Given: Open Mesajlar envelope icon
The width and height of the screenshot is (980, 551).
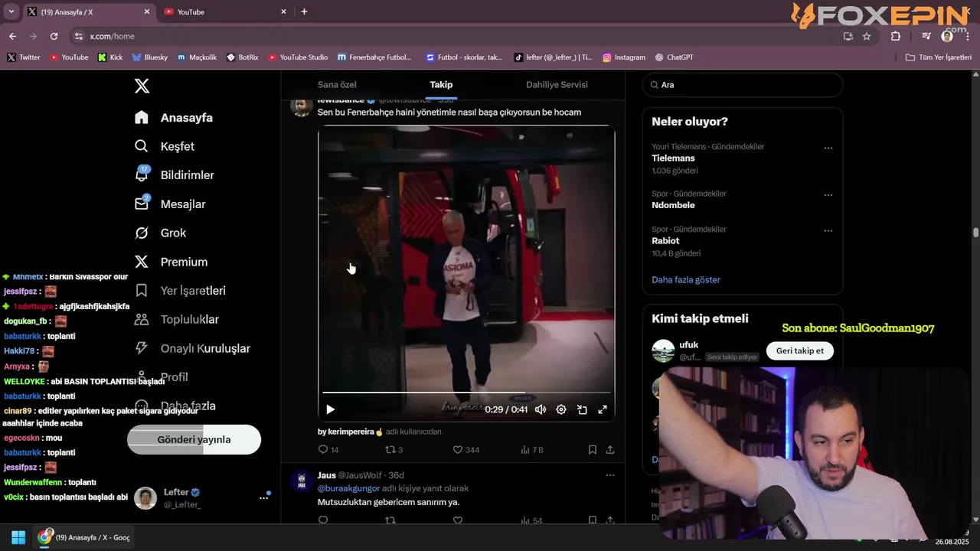Looking at the screenshot, I should (142, 204).
